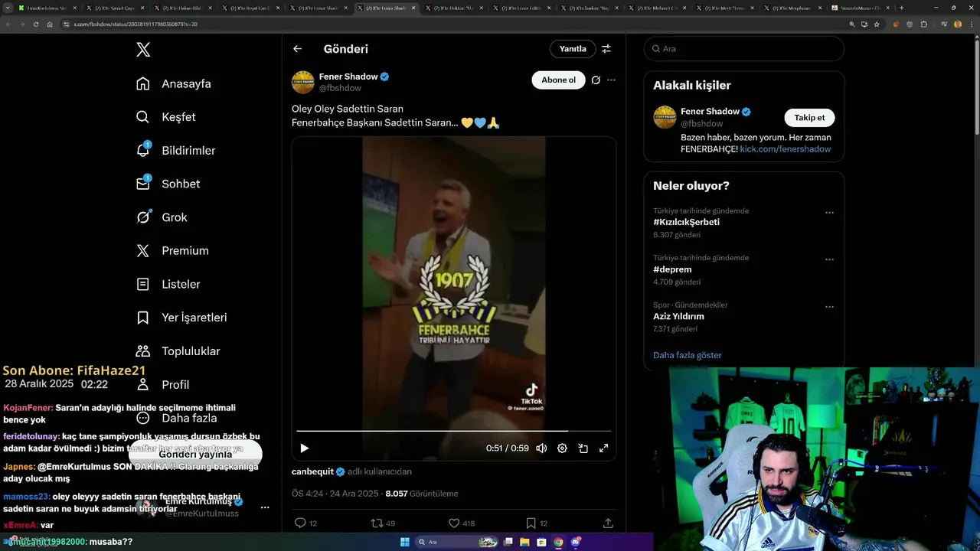980x551 pixels.
Task: Open the post's three-dot more menu
Action: click(x=611, y=80)
